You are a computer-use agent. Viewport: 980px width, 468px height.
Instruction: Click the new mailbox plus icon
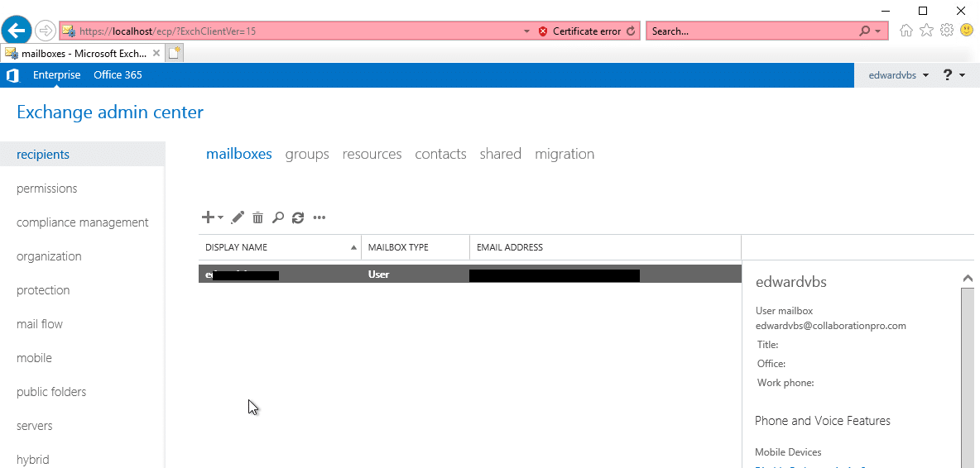click(x=209, y=217)
